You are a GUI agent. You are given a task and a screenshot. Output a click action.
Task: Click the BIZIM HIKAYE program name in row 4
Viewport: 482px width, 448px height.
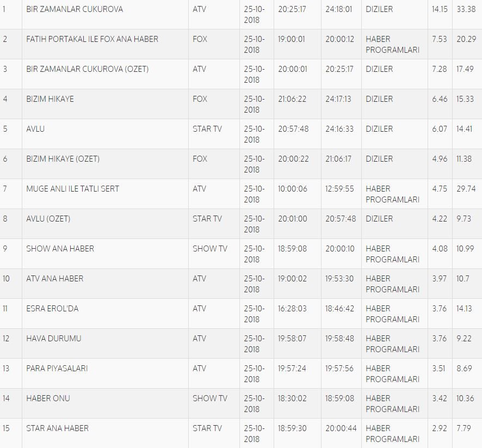point(50,99)
